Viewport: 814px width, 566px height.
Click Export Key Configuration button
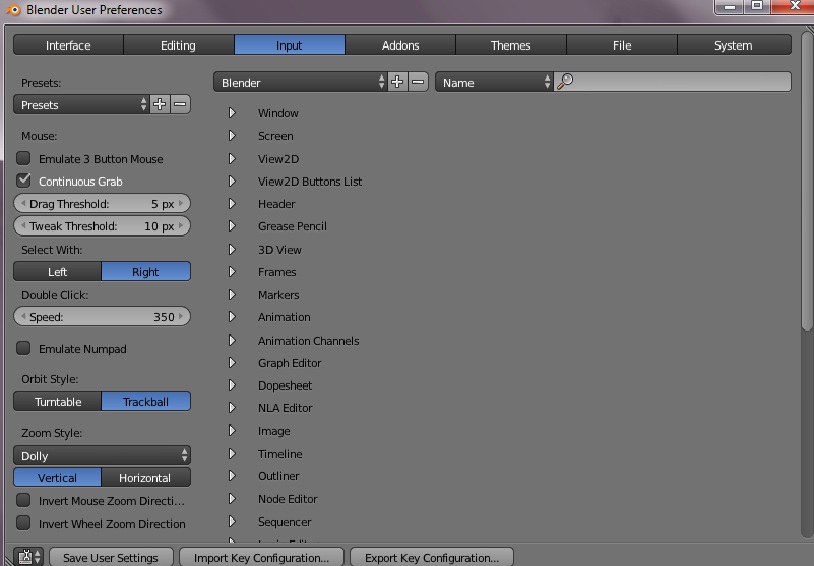point(432,557)
